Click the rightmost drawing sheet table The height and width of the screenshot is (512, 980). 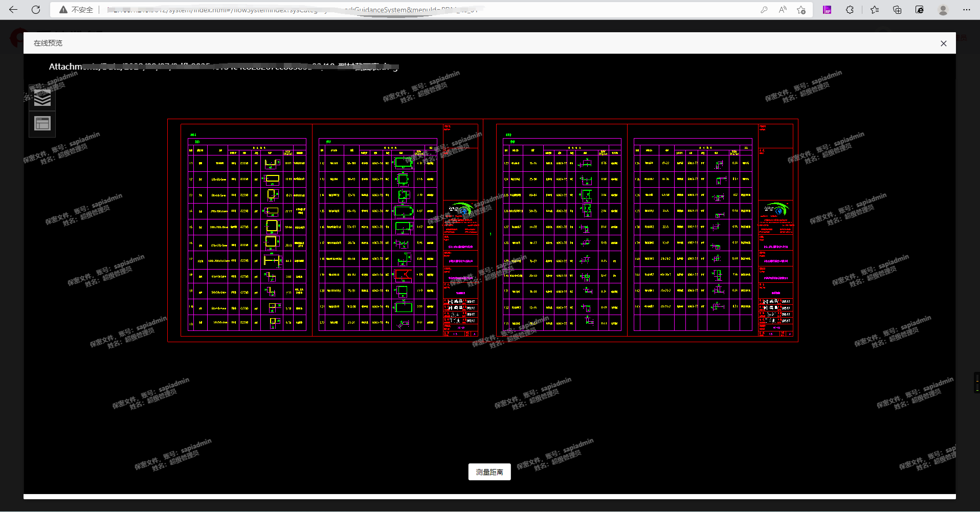(693, 234)
